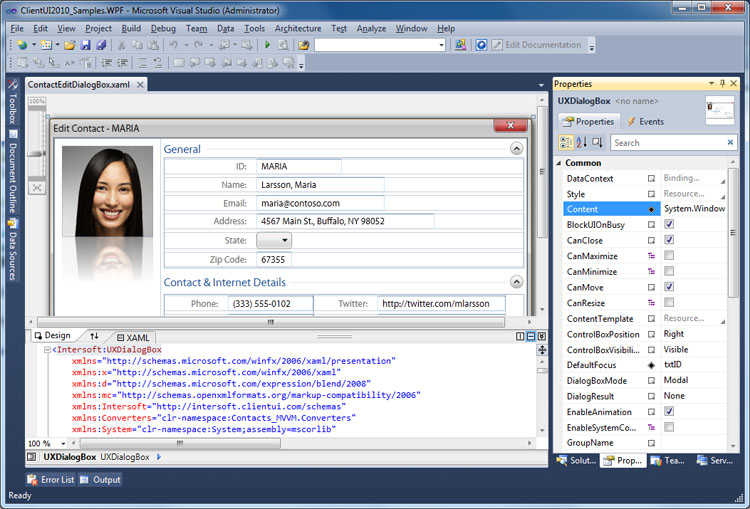Click the New Project toolbar icon

(x=22, y=45)
